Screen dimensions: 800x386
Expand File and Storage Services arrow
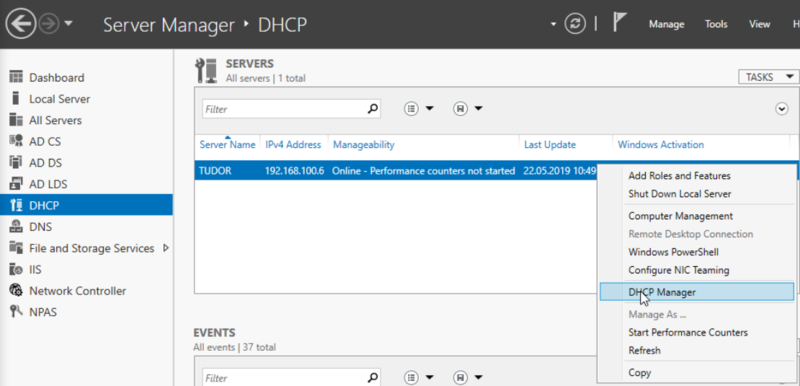165,248
